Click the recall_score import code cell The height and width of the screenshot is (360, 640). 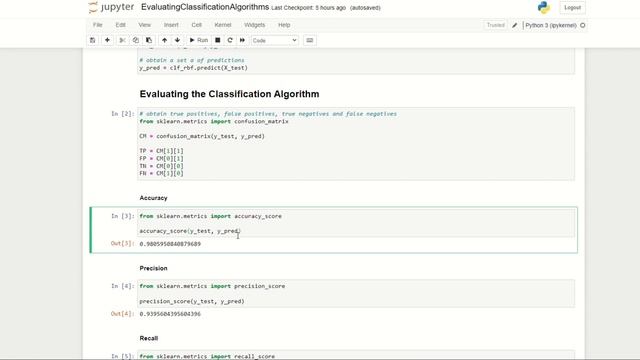tap(356, 355)
